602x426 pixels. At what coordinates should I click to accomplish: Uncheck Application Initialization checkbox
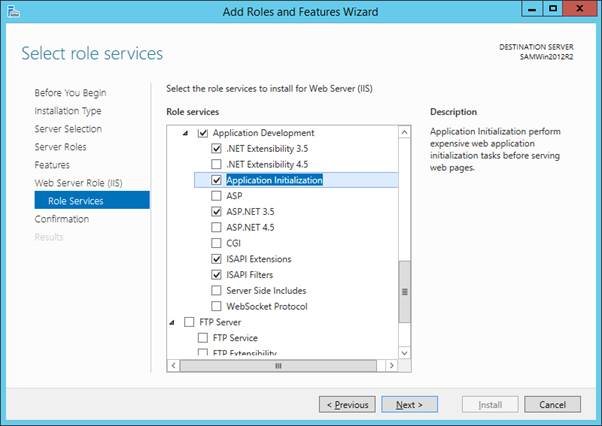coord(217,180)
